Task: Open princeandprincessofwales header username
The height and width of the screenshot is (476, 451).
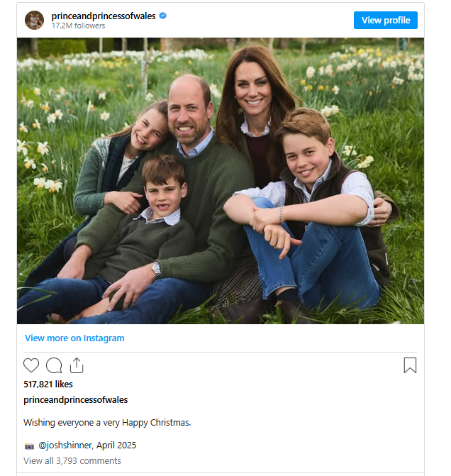Action: pos(104,16)
